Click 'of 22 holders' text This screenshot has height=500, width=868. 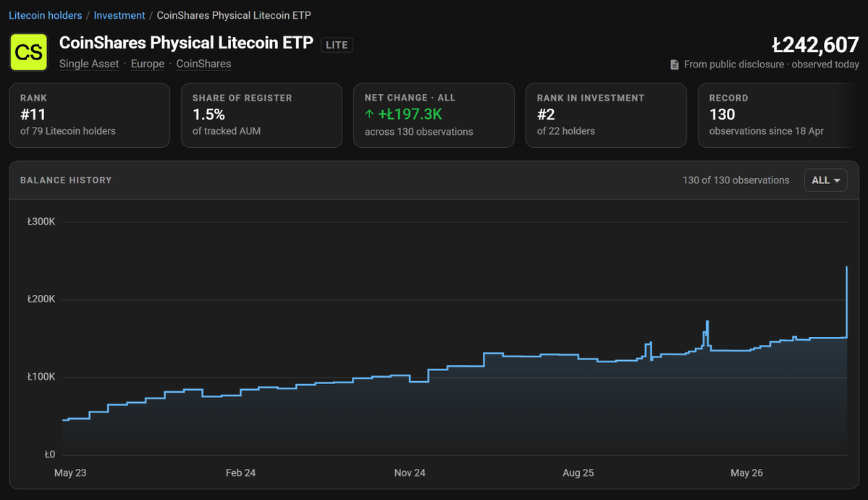(x=565, y=131)
